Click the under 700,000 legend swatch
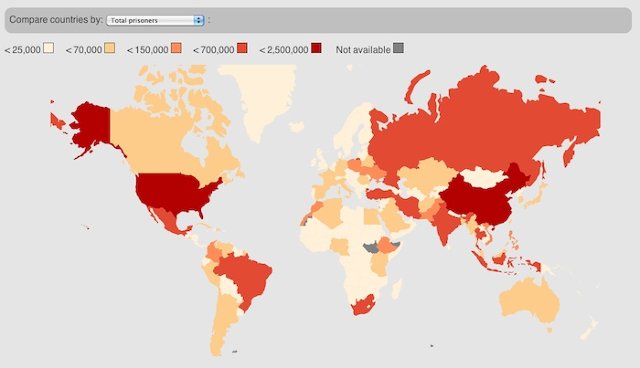This screenshot has width=640, height=368. pyautogui.click(x=242, y=48)
